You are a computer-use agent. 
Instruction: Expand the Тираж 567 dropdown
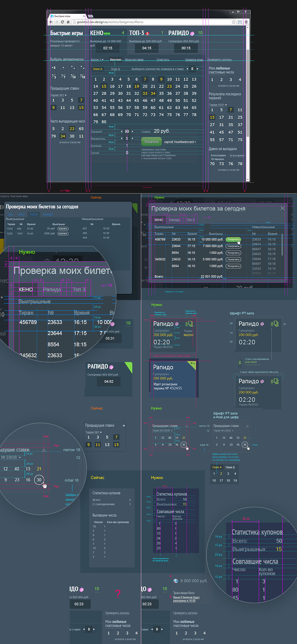pos(58,95)
